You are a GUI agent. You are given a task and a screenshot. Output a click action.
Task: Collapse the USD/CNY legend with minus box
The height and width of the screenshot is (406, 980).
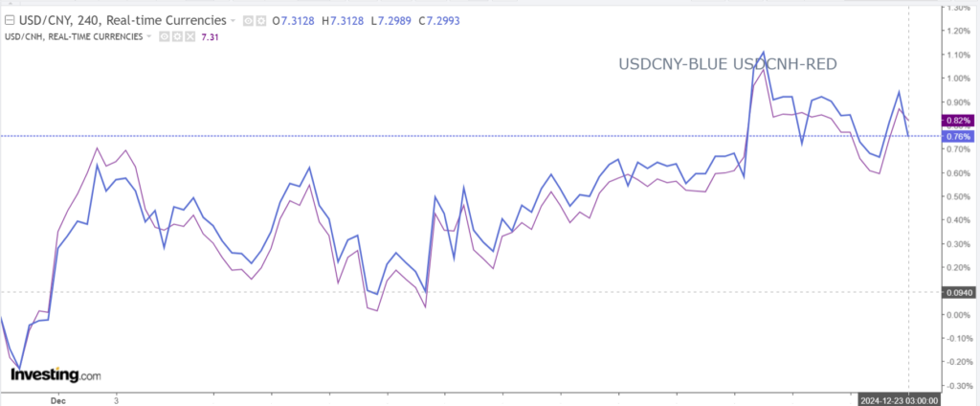(11, 20)
